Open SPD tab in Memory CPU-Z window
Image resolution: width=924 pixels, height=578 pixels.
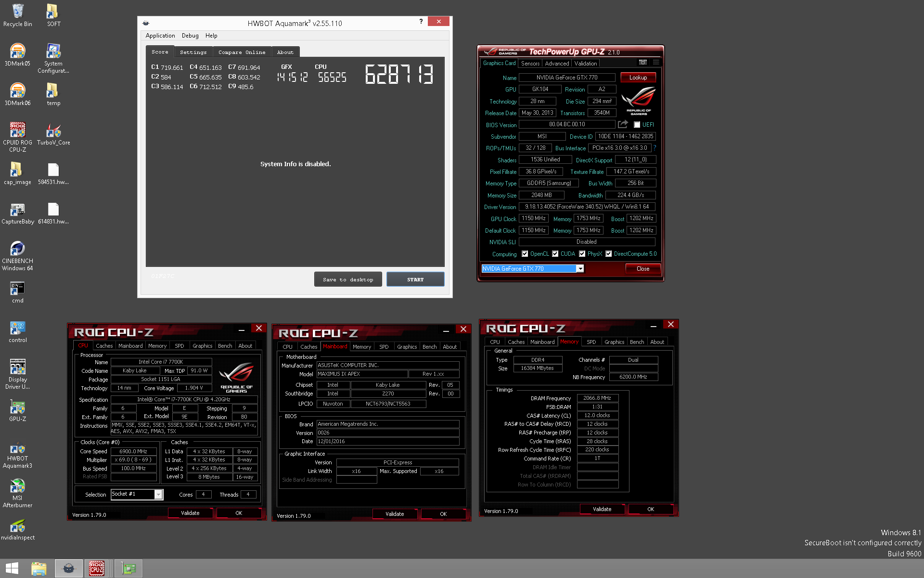click(x=591, y=342)
